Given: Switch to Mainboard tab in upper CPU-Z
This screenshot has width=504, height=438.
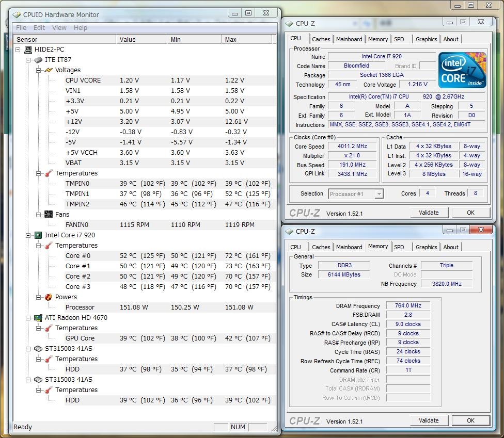Looking at the screenshot, I should [x=349, y=39].
